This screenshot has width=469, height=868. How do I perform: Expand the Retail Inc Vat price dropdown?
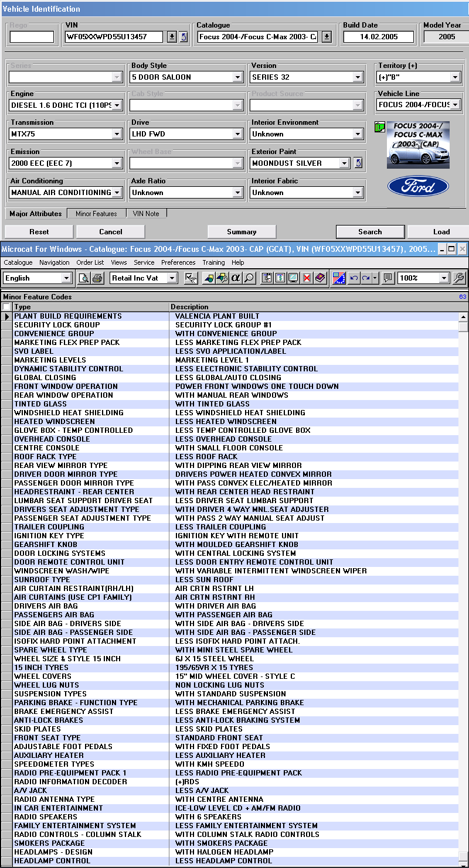coord(172,278)
